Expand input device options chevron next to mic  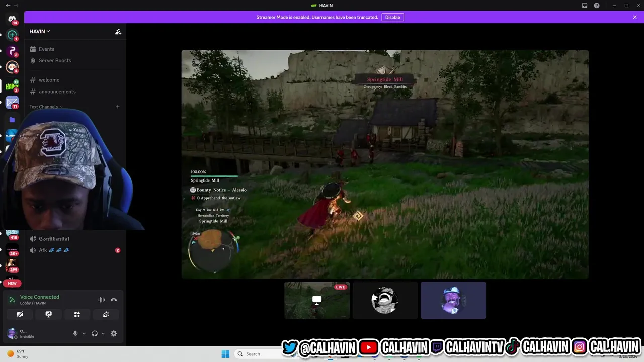[84, 333]
